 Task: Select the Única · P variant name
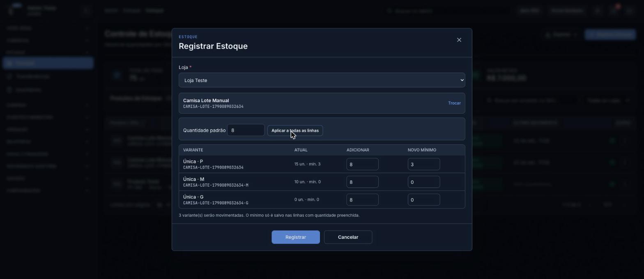[193, 161]
